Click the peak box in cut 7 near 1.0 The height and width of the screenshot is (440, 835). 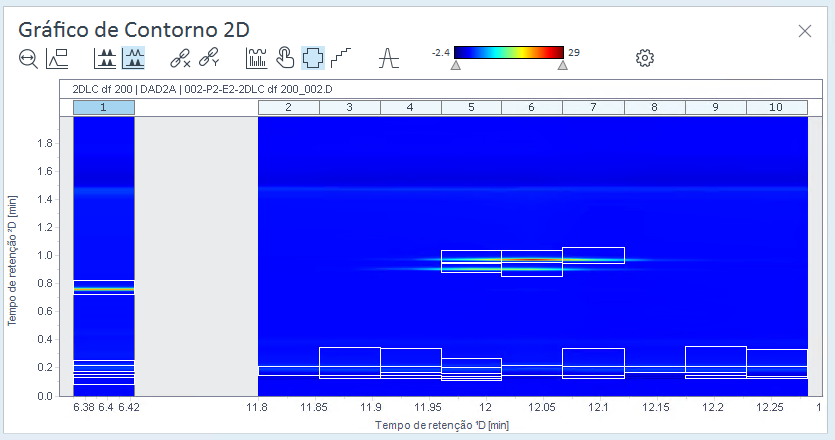(x=593, y=255)
